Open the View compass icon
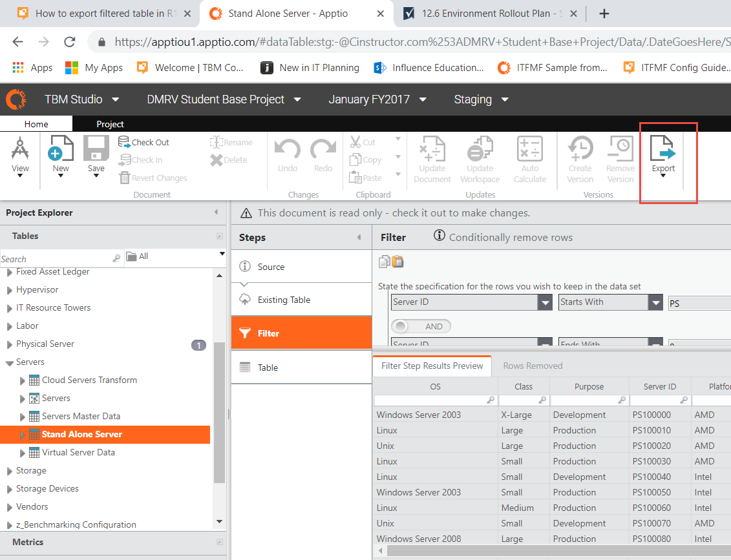 20,149
